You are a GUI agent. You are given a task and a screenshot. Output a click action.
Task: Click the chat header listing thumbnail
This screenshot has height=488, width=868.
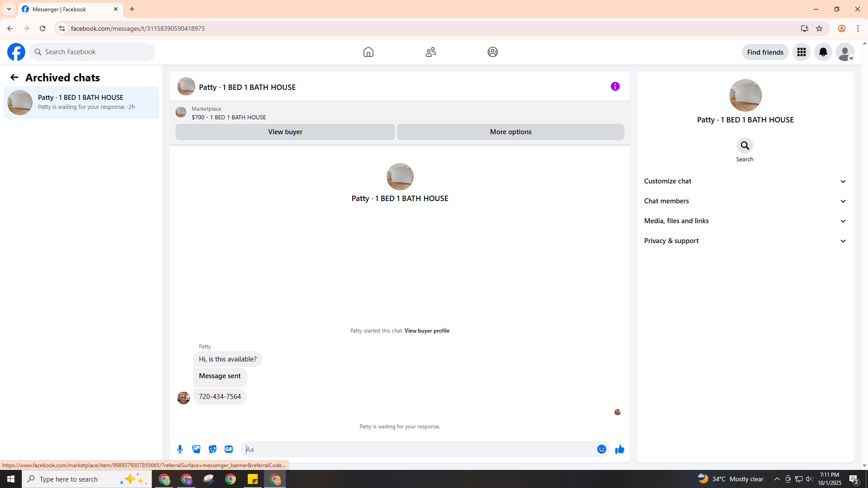pyautogui.click(x=186, y=86)
